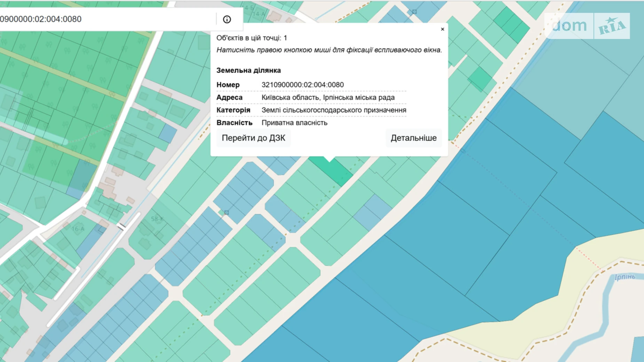The height and width of the screenshot is (362, 644).
Task: Click the RIA star logo
Action: point(612,26)
